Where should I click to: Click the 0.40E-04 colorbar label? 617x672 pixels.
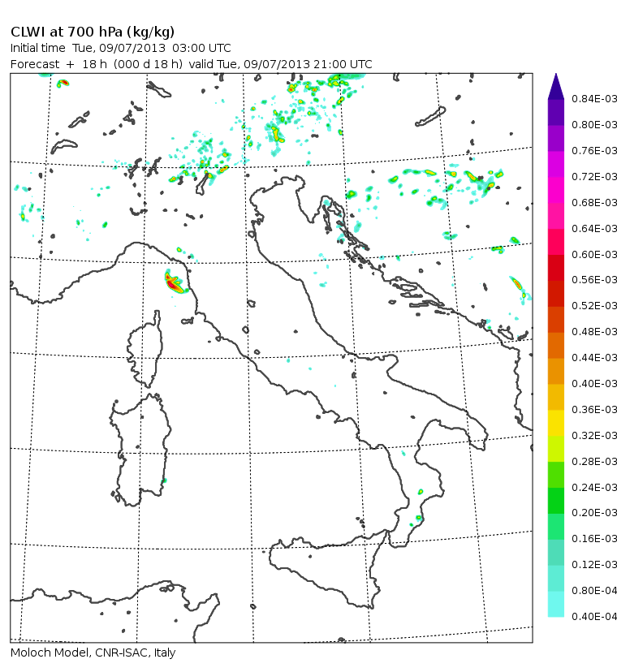594,616
